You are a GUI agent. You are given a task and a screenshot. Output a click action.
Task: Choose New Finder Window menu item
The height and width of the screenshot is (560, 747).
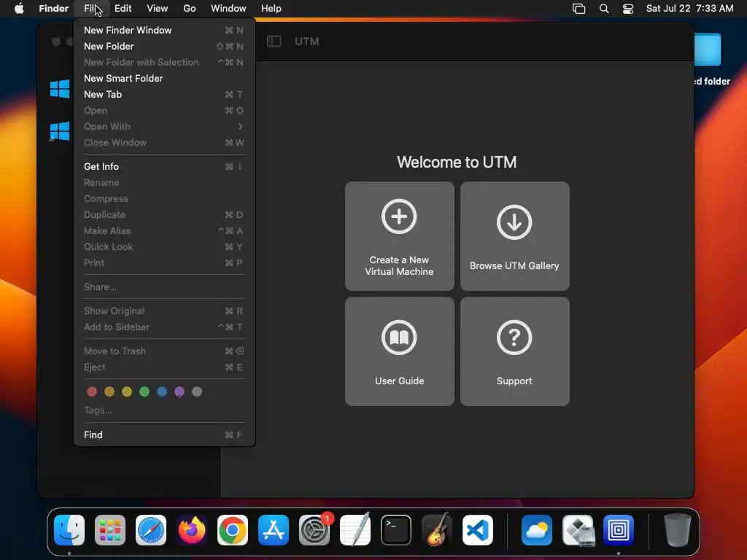(164, 30)
